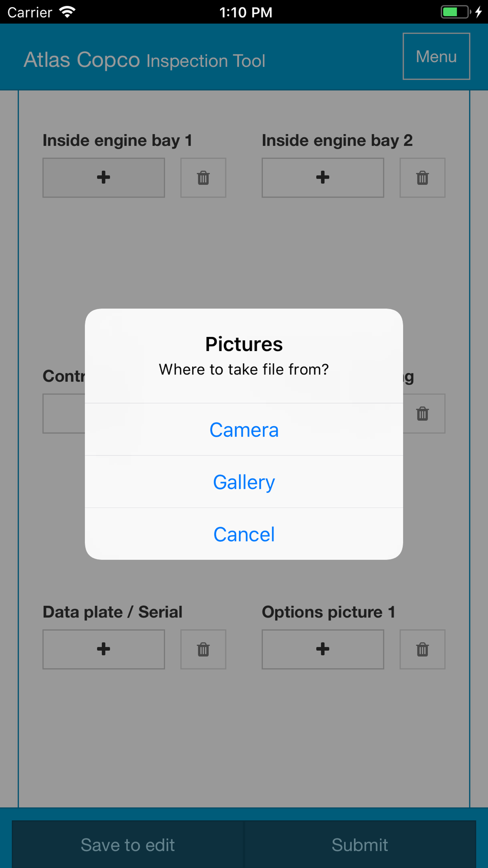The image size is (488, 868).
Task: Delete Inside engine bay 1 picture
Action: point(203,178)
